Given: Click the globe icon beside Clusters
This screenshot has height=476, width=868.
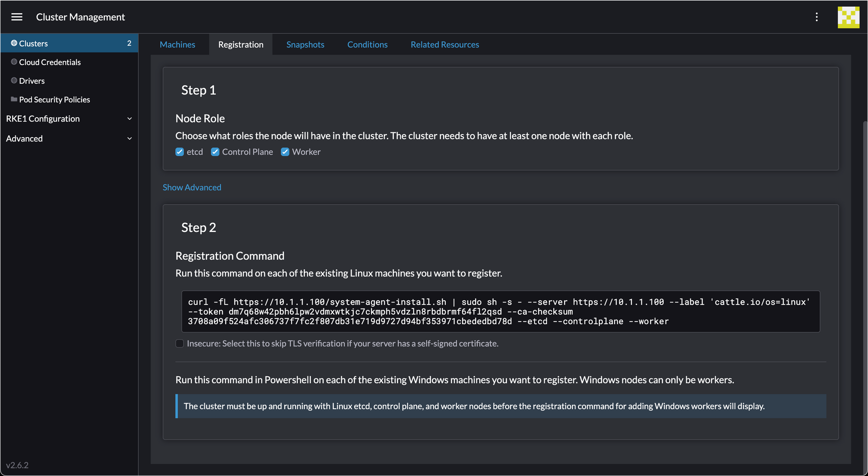Looking at the screenshot, I should point(14,43).
